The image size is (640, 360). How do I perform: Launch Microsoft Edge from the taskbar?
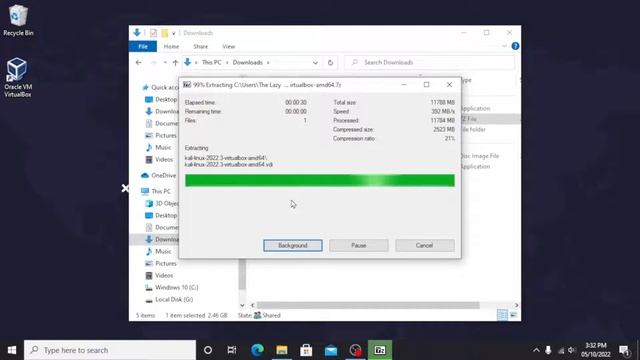coord(257,350)
